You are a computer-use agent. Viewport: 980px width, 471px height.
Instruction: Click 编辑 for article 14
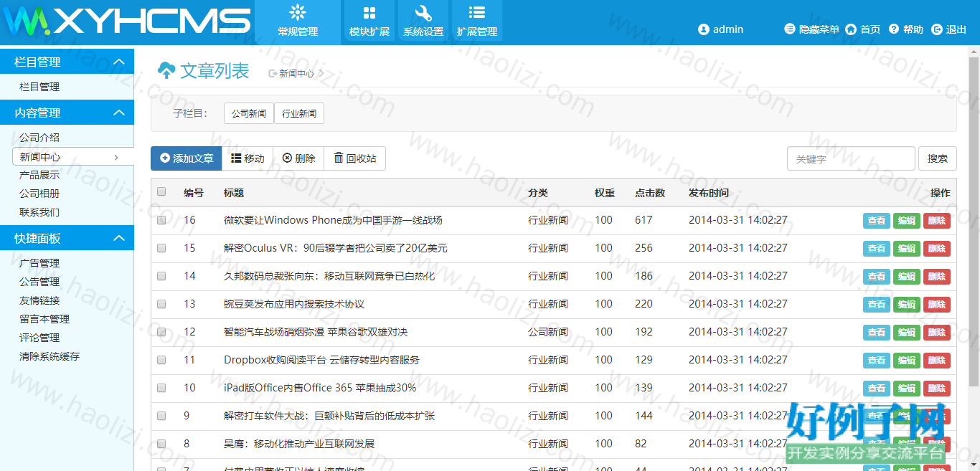click(907, 277)
